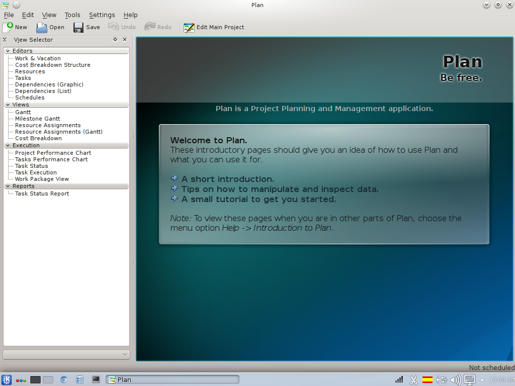
Task: Open the volume speaker tray icon
Action: point(455,380)
